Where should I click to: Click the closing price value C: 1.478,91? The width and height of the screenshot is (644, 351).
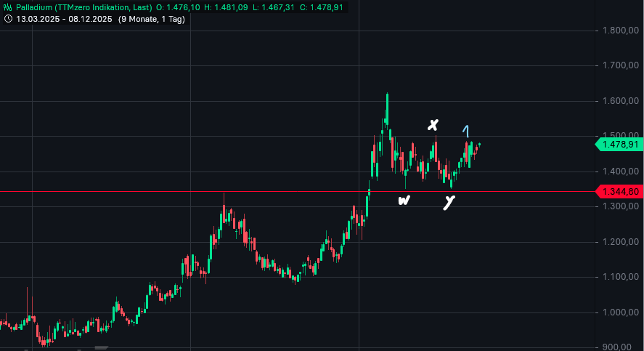[321, 7]
